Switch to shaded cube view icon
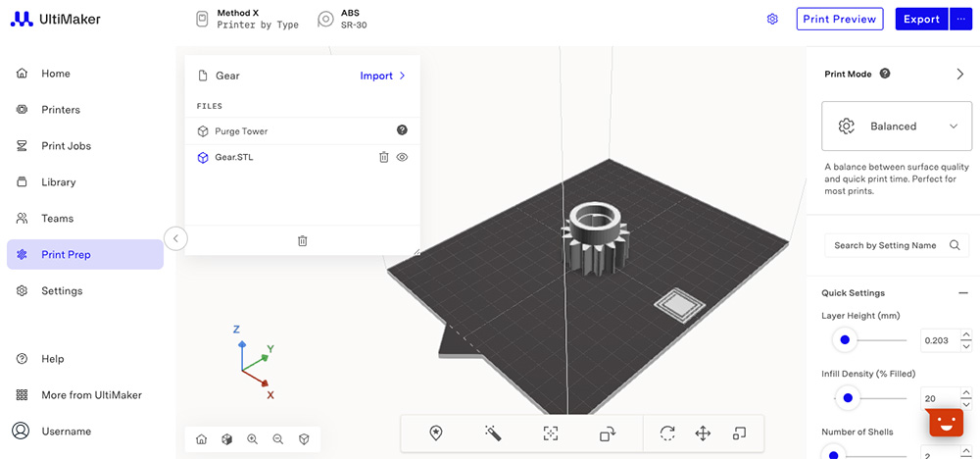980x459 pixels. [x=227, y=439]
